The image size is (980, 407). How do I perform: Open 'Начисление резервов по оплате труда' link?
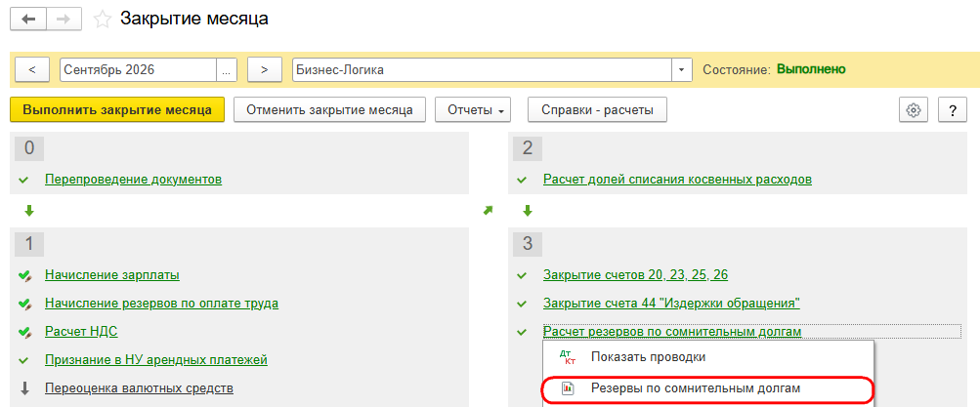coord(162,304)
